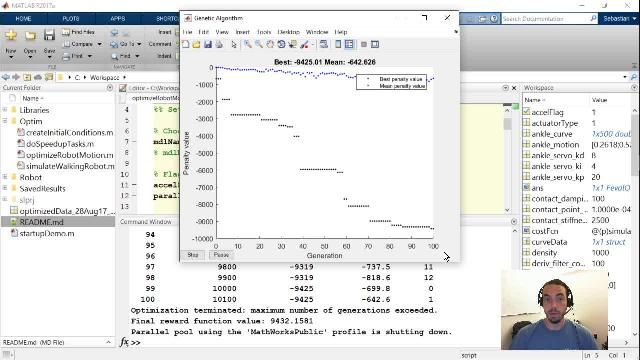Collapse the Optim folder
Viewport: 640px width, 360px height.
[5, 121]
